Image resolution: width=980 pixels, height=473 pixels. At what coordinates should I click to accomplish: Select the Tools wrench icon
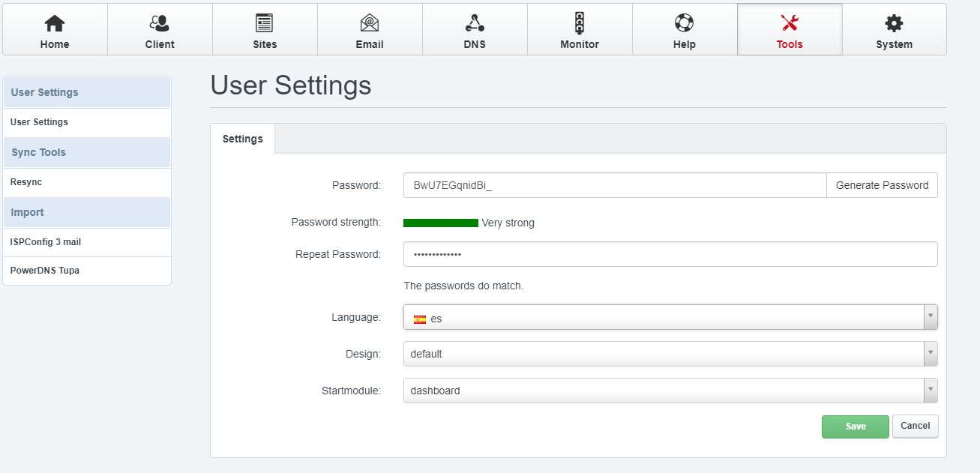pos(790,23)
